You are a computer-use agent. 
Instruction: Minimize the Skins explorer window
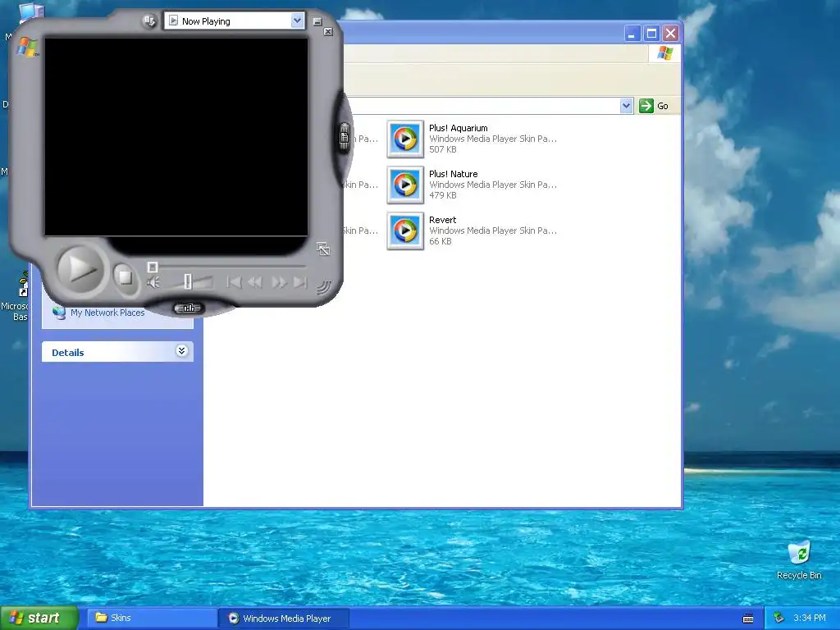pos(632,34)
